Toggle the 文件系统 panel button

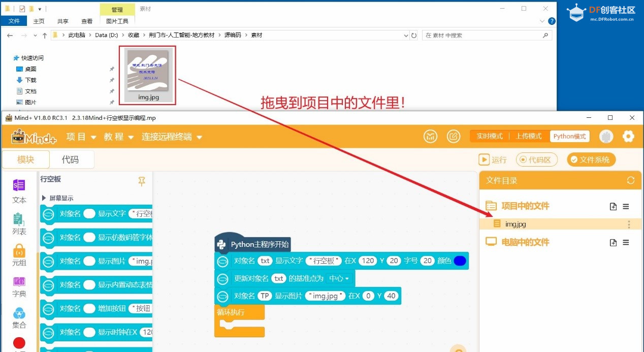click(x=591, y=159)
